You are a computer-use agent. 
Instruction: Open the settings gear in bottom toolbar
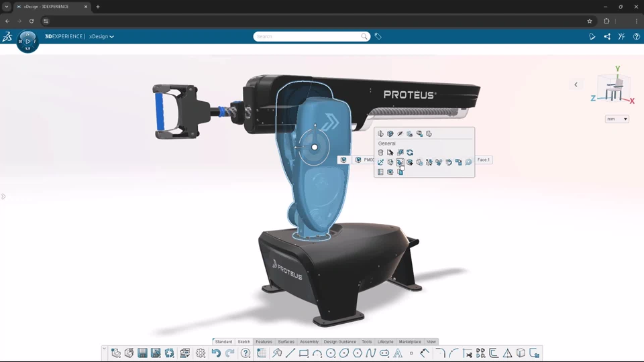(201, 353)
